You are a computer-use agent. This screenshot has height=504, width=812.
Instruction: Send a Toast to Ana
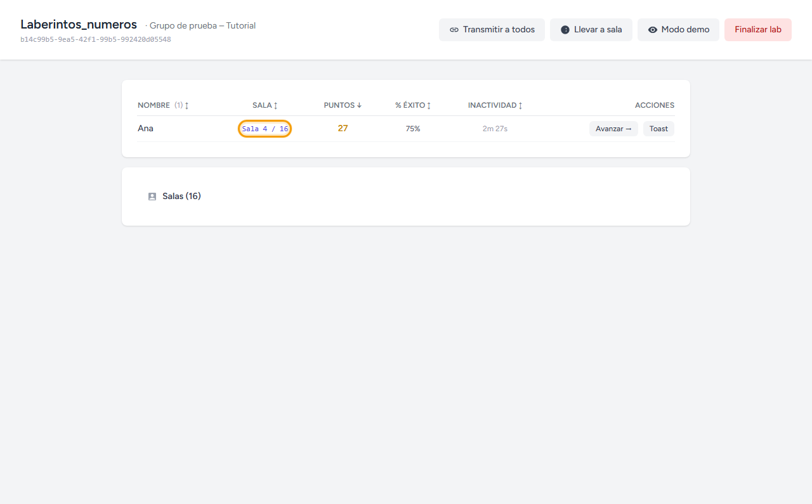(x=658, y=129)
